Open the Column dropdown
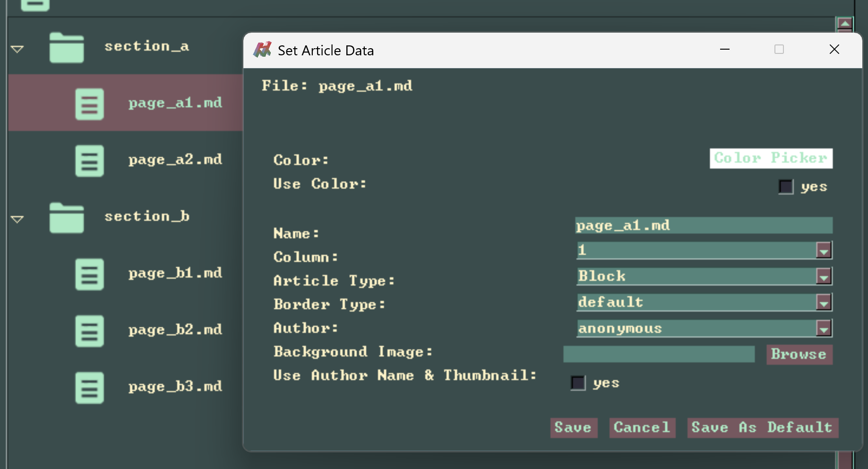The image size is (868, 469). [824, 250]
